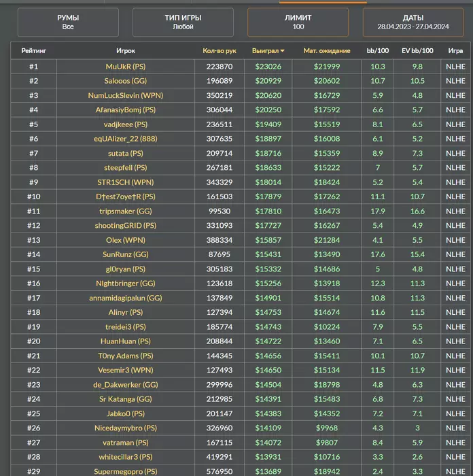Screen dimensions: 473x476
Task: Open player Salooos (GG)
Action: tap(126, 81)
